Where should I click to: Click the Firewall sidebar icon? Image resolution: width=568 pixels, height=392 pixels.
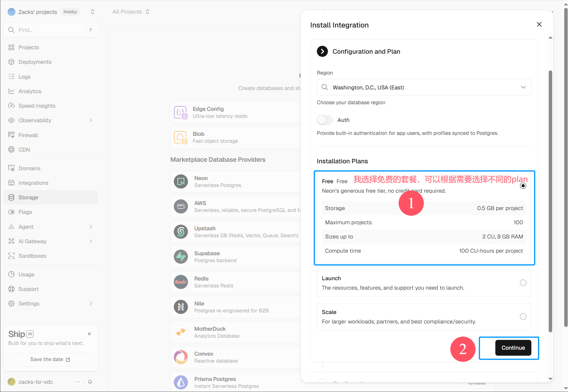[x=11, y=135]
